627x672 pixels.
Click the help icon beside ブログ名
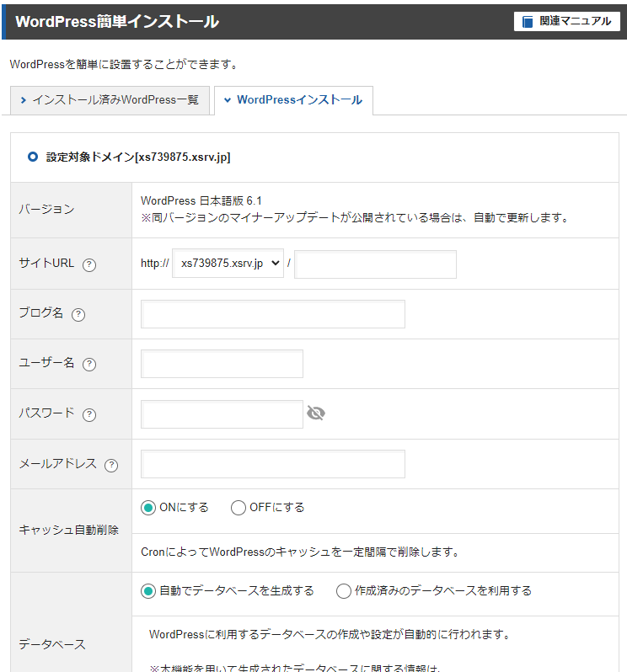coord(78,314)
